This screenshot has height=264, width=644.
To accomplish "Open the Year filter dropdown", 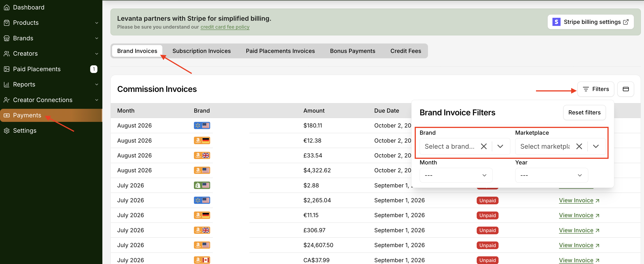I will coord(552,175).
